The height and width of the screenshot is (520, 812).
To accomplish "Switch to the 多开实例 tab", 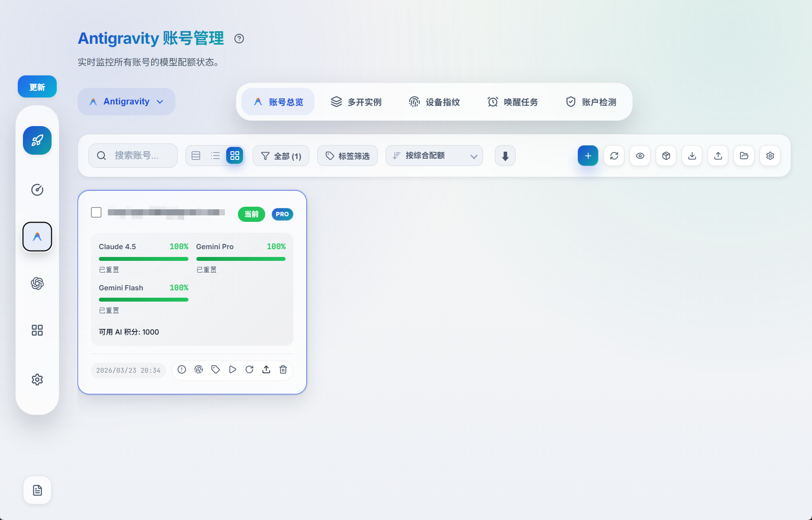I will pyautogui.click(x=356, y=102).
